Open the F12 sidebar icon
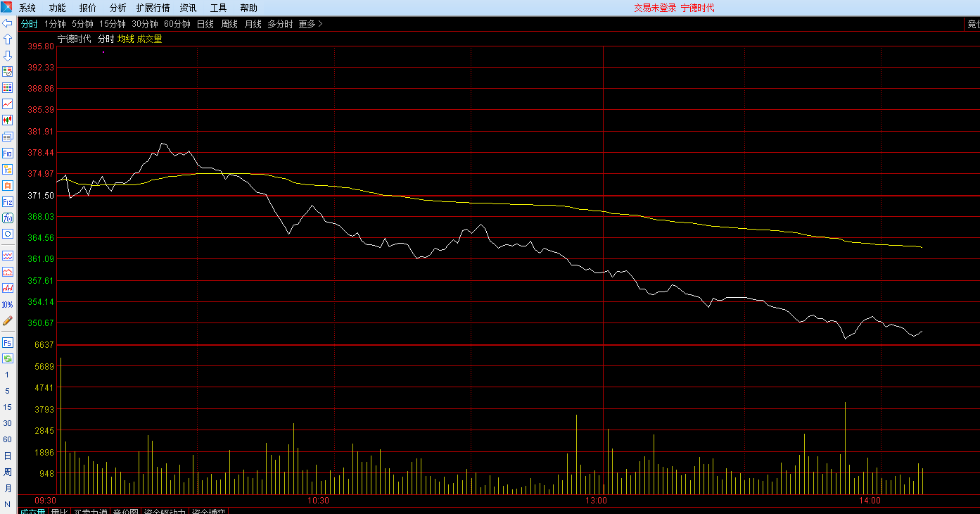Viewport: 980px width, 514px height. 8,201
